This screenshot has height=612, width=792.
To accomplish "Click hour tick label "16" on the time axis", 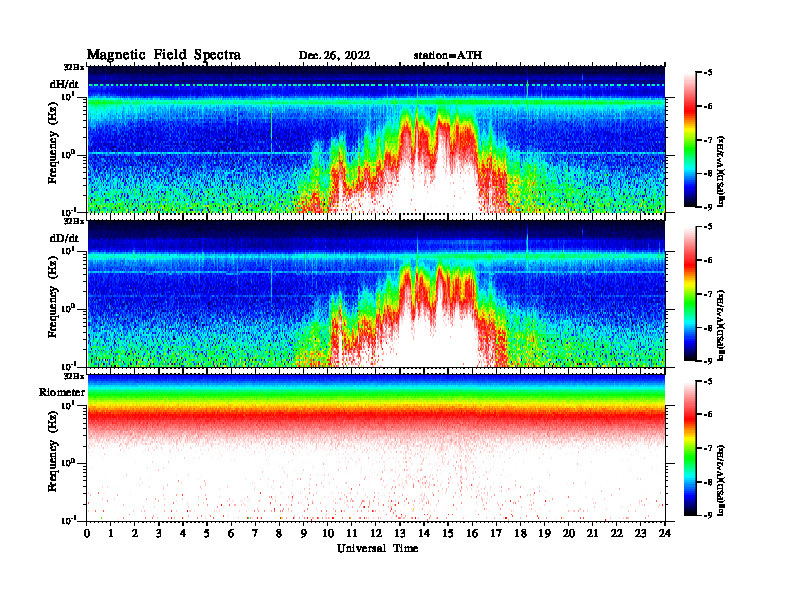I will (472, 534).
